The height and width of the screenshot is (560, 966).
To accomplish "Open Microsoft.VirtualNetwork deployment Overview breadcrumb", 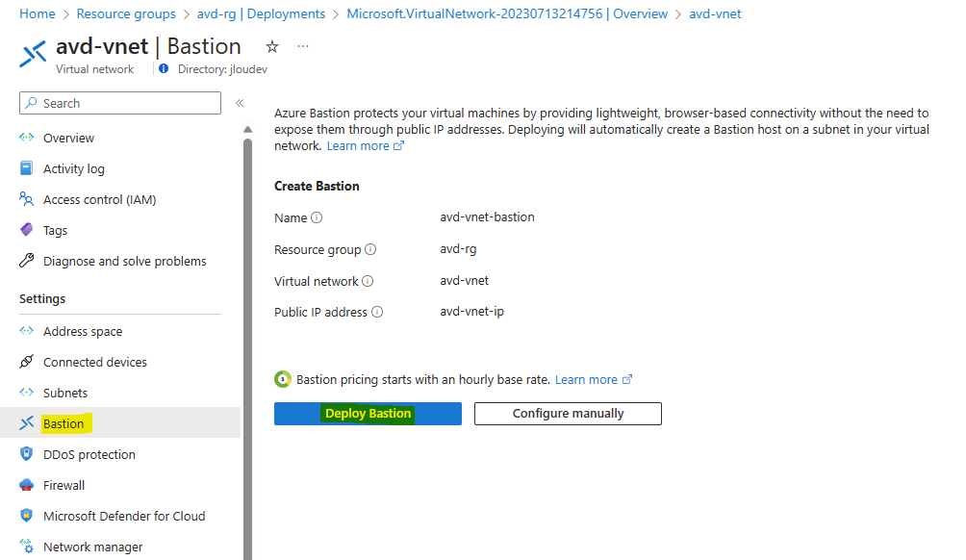I will pos(507,13).
